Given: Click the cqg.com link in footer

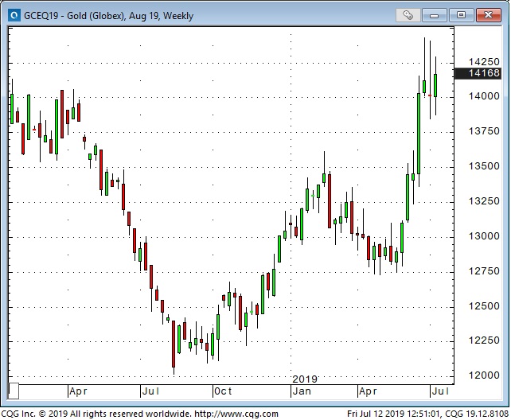Looking at the screenshot, I should coord(236,414).
